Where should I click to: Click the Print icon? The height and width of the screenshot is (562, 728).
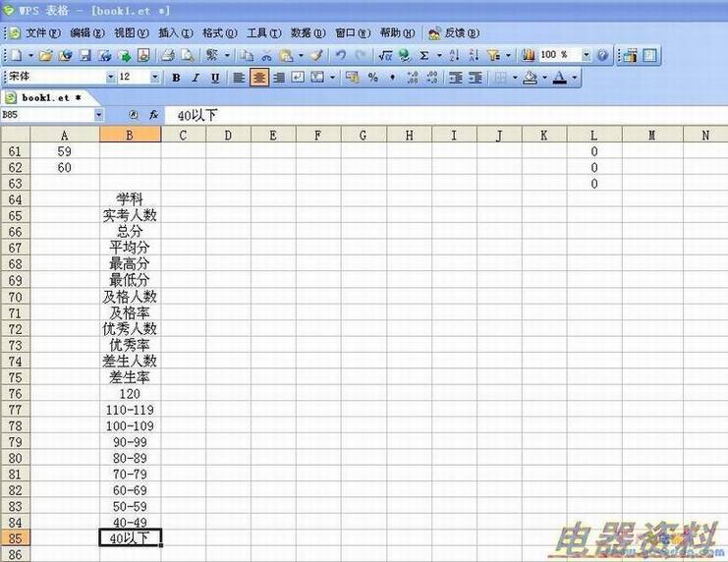(x=167, y=56)
